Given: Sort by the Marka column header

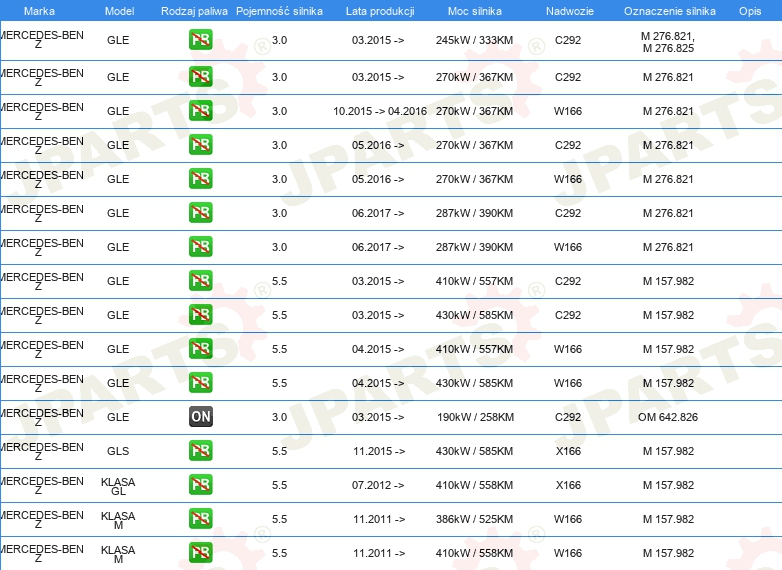Looking at the screenshot, I should point(39,10).
